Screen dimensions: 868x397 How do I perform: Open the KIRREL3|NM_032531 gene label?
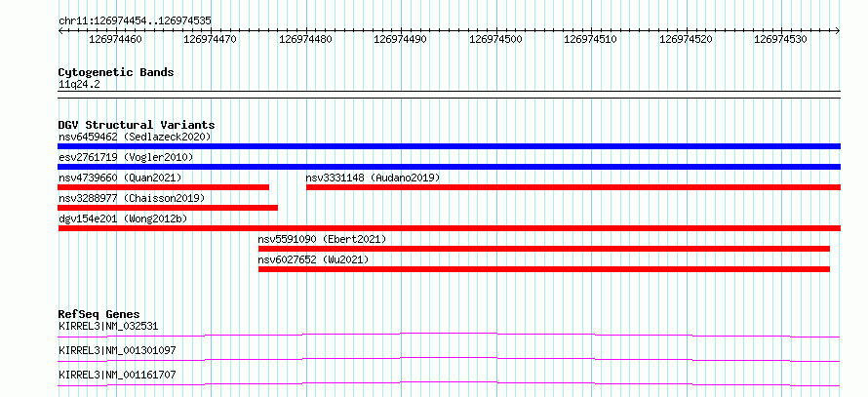[108, 326]
